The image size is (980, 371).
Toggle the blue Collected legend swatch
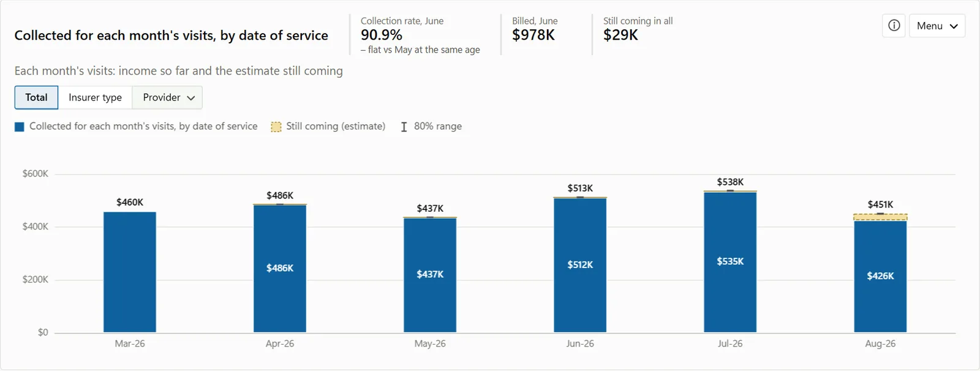point(20,127)
